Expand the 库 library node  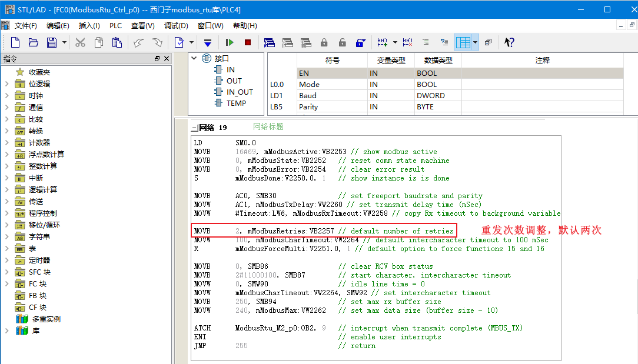(x=7, y=331)
